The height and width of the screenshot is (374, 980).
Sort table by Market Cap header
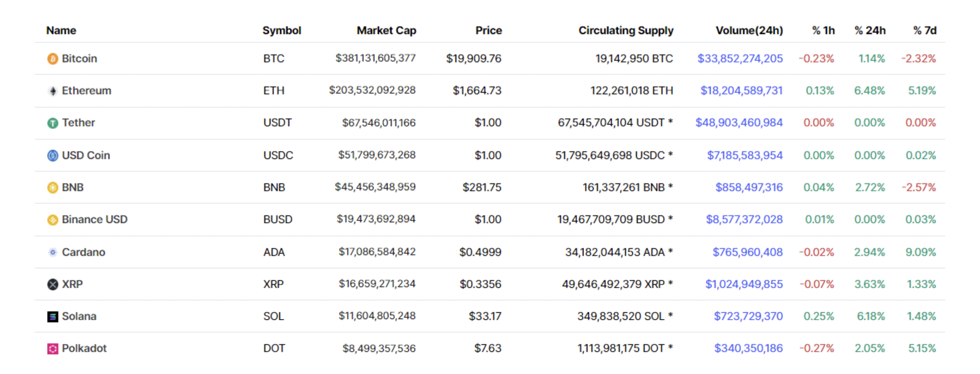pos(386,30)
